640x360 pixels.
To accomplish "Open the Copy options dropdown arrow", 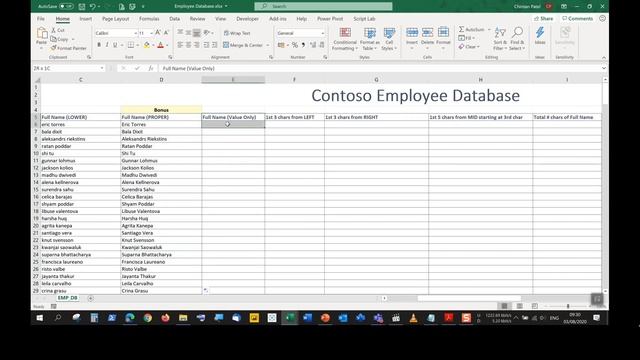I will point(73,39).
